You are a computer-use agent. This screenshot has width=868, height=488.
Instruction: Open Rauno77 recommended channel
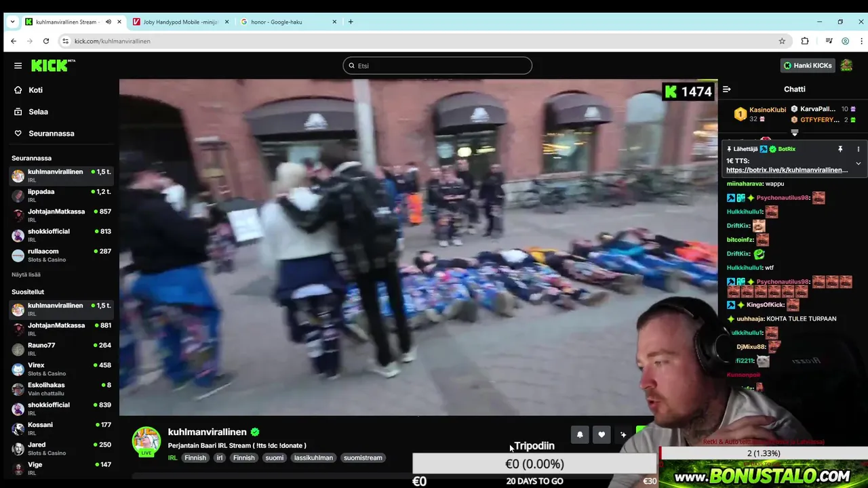(61, 349)
